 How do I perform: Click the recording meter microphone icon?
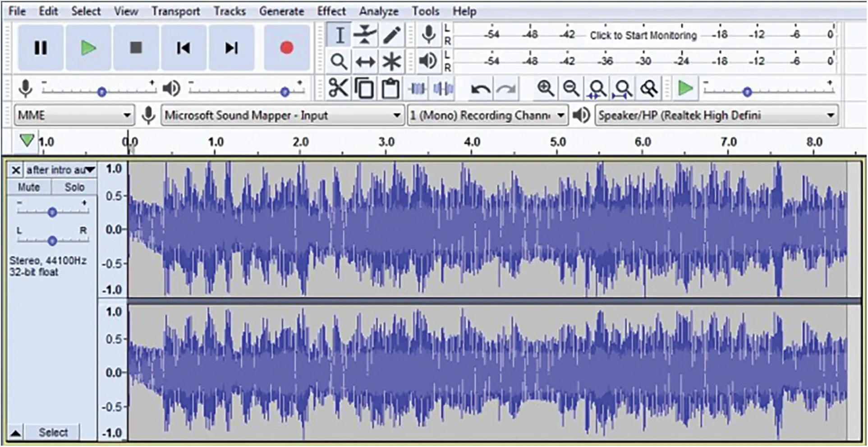(428, 35)
